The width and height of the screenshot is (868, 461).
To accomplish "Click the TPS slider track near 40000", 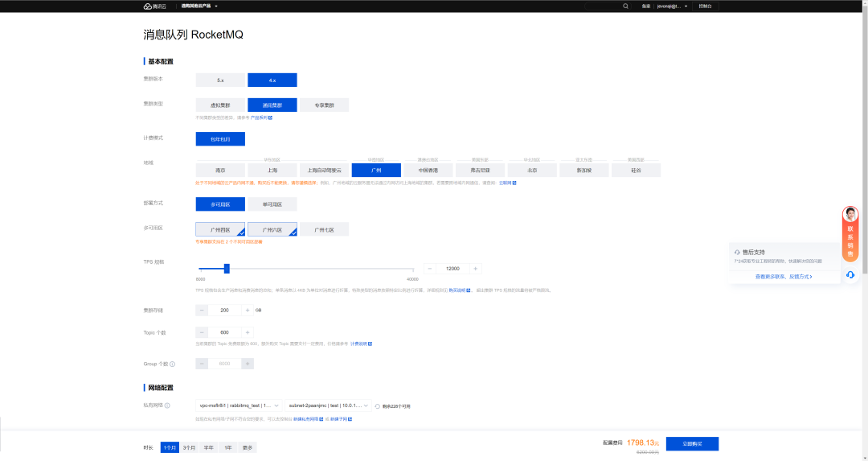I will [x=412, y=269].
